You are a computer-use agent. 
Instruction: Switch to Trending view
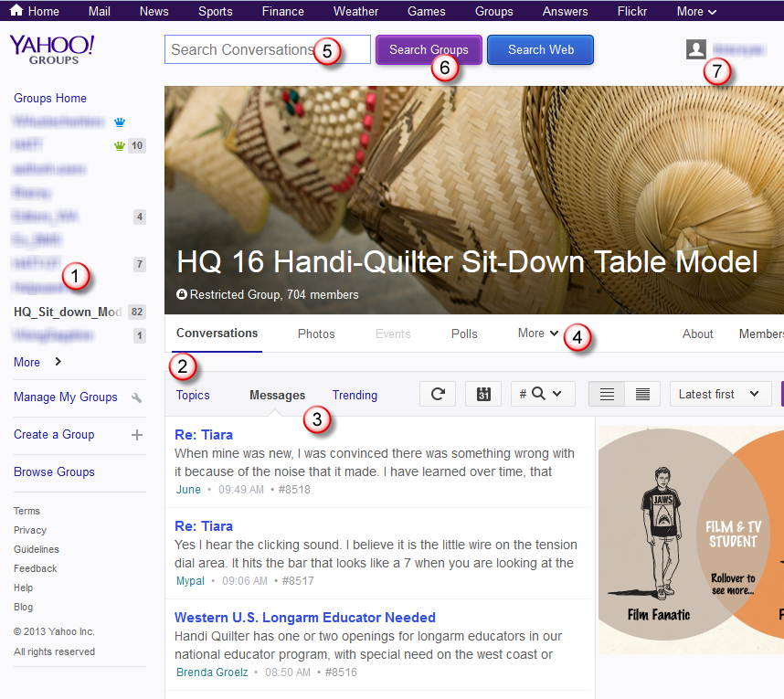pos(355,395)
